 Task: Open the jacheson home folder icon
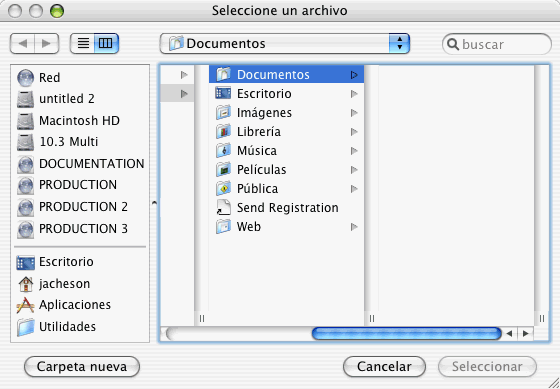(x=25, y=284)
